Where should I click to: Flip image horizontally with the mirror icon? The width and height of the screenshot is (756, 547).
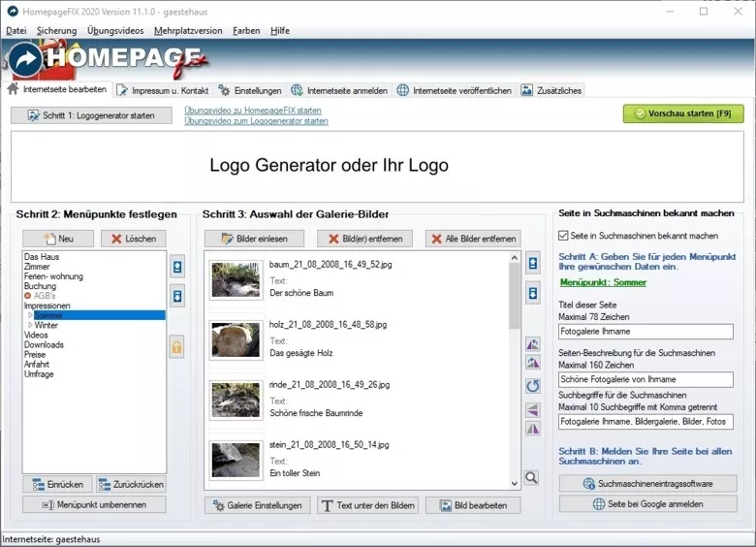533,429
